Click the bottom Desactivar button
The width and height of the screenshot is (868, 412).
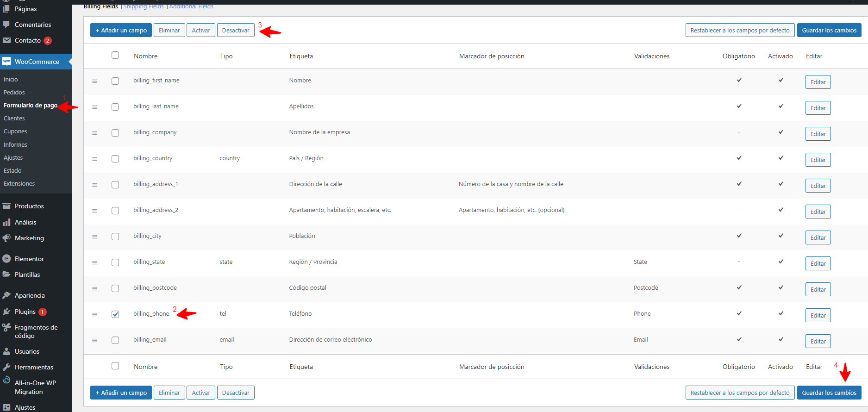pyautogui.click(x=236, y=393)
